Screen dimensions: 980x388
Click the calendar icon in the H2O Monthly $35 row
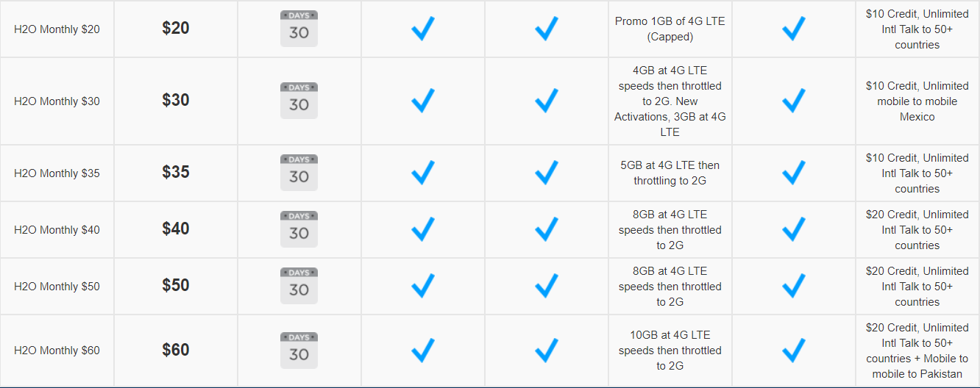click(299, 173)
